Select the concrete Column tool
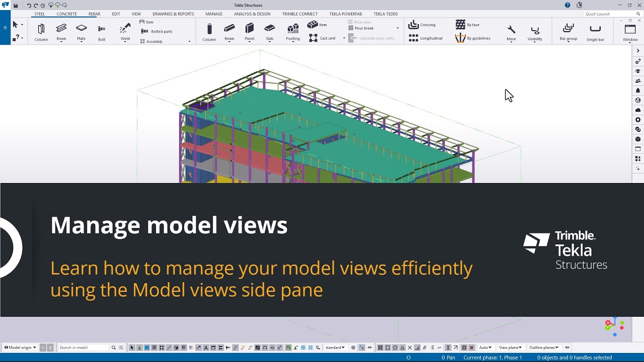Image resolution: width=644 pixels, height=362 pixels. (209, 32)
